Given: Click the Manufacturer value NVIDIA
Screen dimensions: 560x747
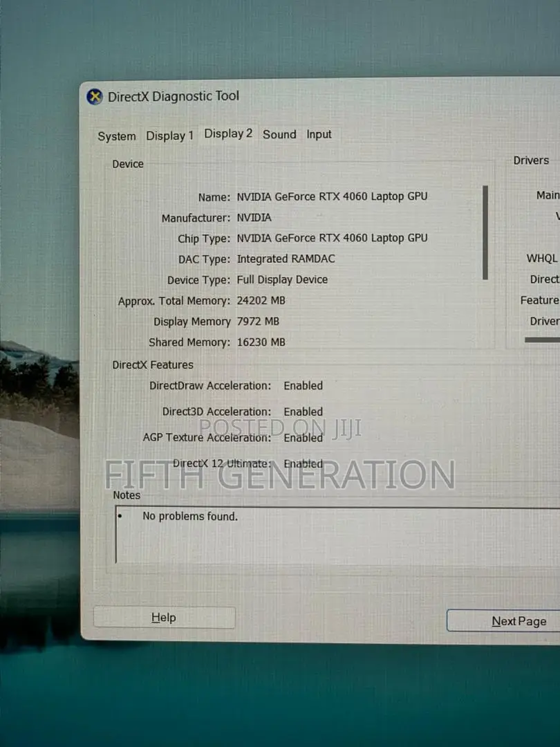Looking at the screenshot, I should (254, 218).
